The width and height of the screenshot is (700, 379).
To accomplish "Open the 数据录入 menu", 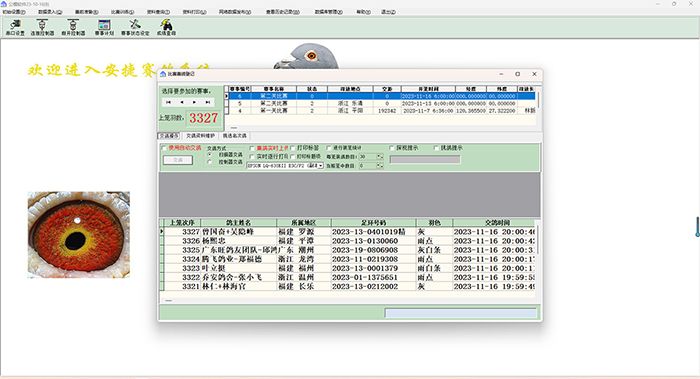I will 50,12.
